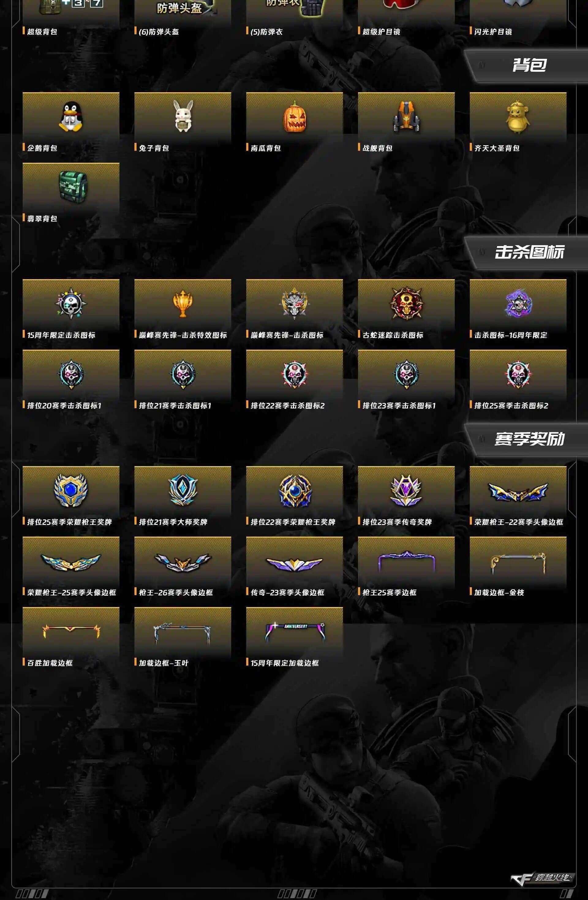
Task: Open the 击杀图标 section header tab
Action: [526, 252]
